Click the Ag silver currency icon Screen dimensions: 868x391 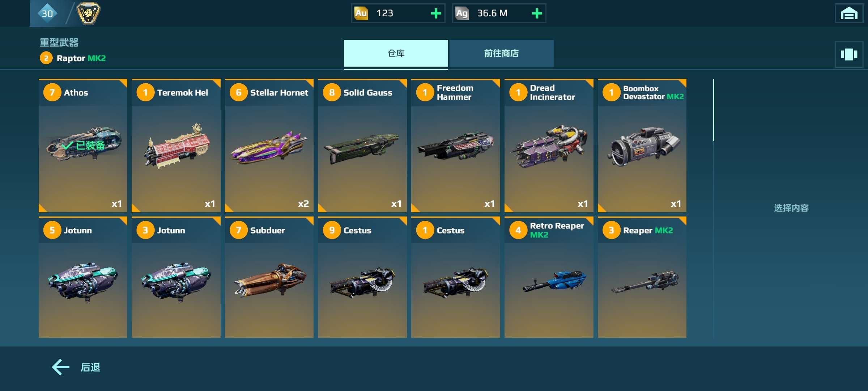tap(461, 13)
